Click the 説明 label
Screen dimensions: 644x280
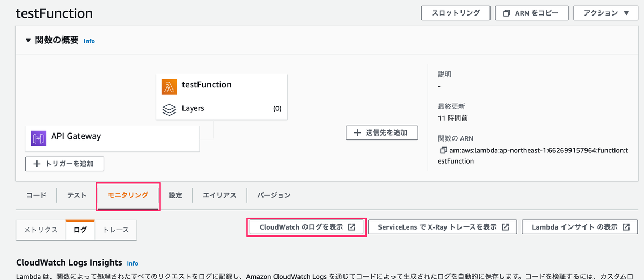pos(445,75)
